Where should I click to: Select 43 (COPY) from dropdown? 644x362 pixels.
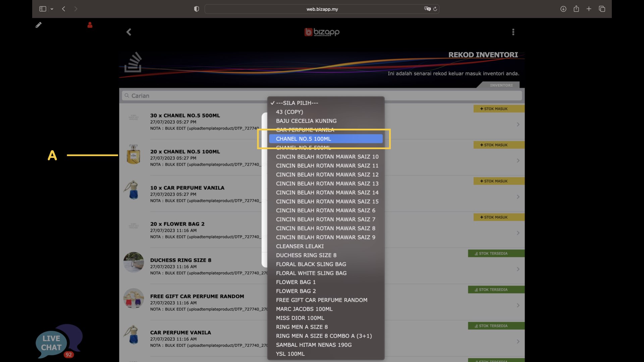326,112
